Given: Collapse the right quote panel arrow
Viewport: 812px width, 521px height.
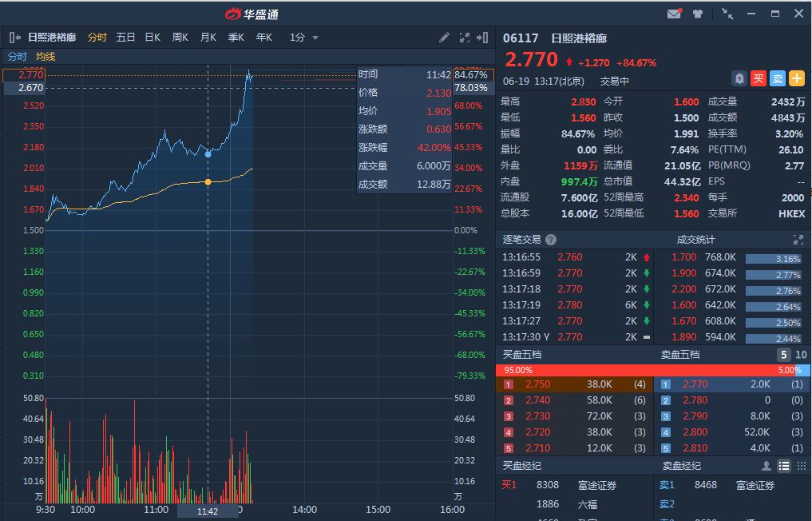Looking at the screenshot, I should point(482,38).
